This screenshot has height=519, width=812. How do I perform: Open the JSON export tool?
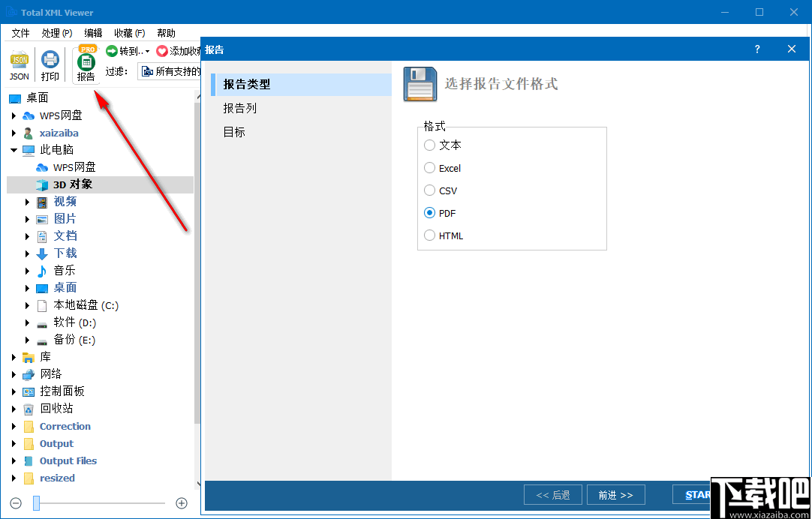coord(18,64)
